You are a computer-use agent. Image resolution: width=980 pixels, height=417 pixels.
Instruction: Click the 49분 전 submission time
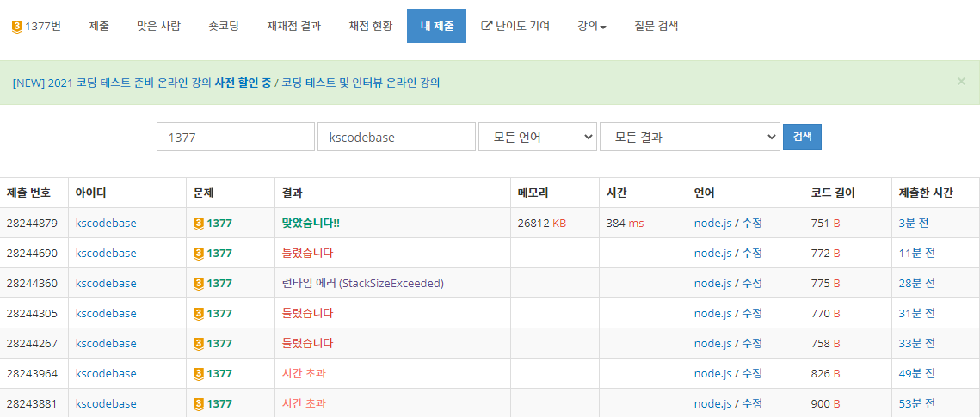tap(917, 373)
